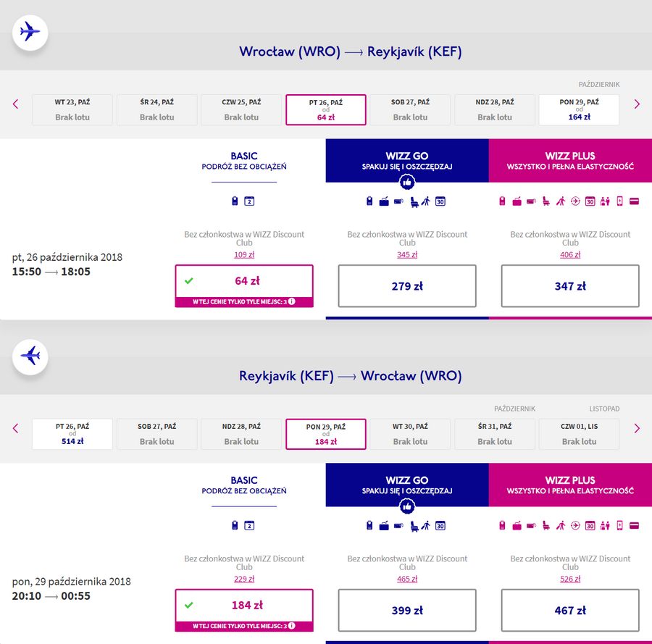Click the 109 zł non-member price link
652x644 pixels.
point(244,254)
